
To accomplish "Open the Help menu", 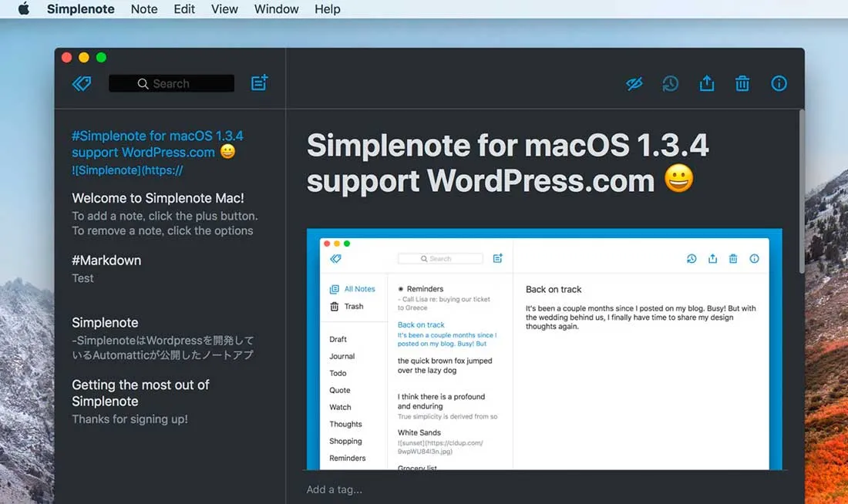I will point(328,9).
